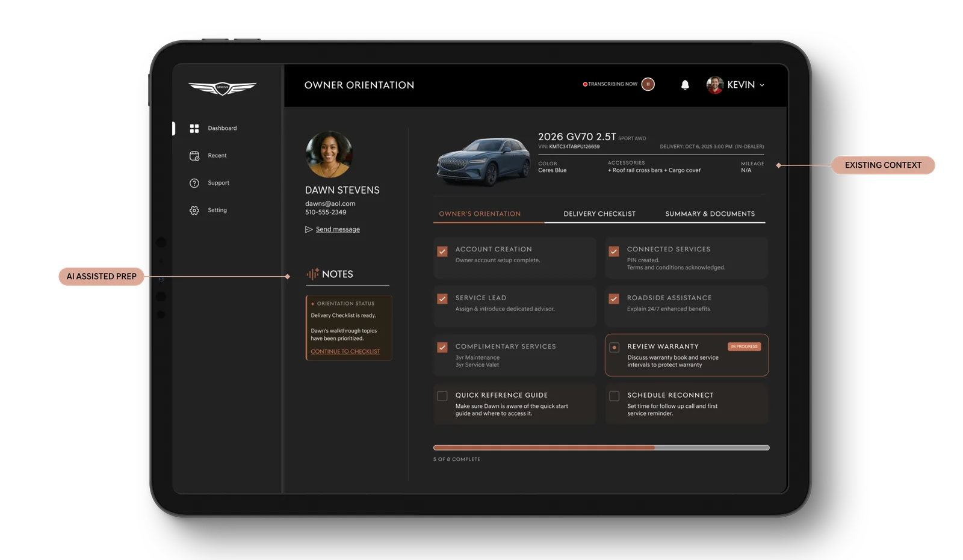The height and width of the screenshot is (560, 963).
Task: Click the 5 of 8 complete label
Action: pyautogui.click(x=457, y=460)
